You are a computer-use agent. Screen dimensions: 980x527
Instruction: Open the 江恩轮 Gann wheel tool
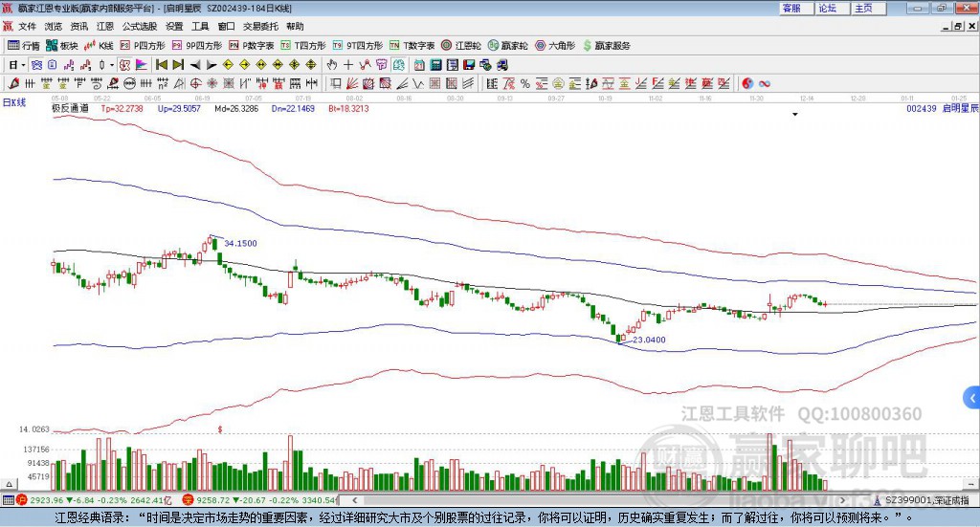tap(461, 46)
